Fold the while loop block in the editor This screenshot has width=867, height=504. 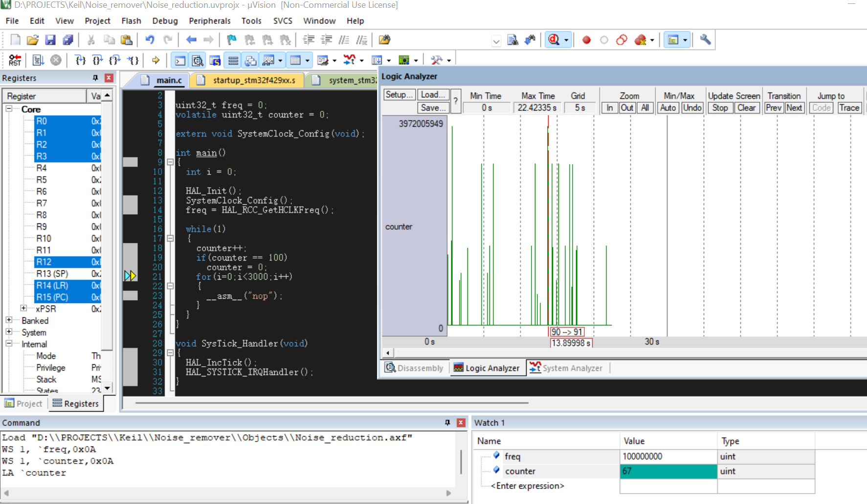[170, 238]
